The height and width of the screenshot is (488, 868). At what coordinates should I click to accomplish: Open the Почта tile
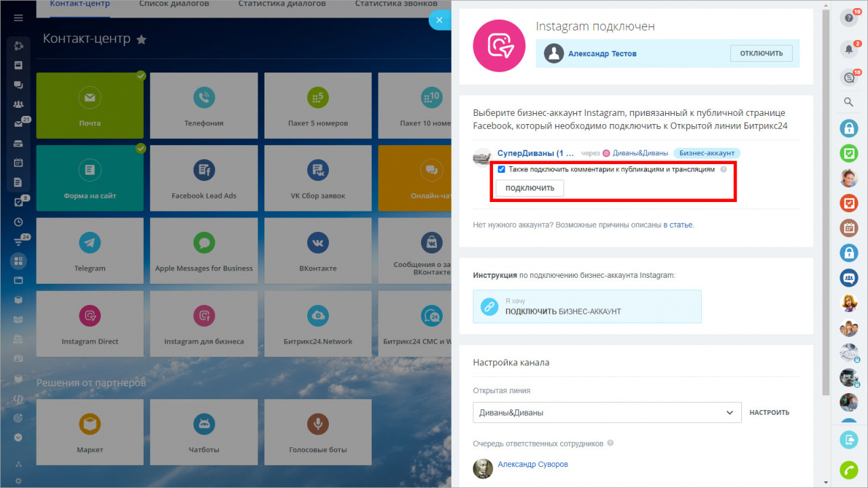[x=90, y=106]
